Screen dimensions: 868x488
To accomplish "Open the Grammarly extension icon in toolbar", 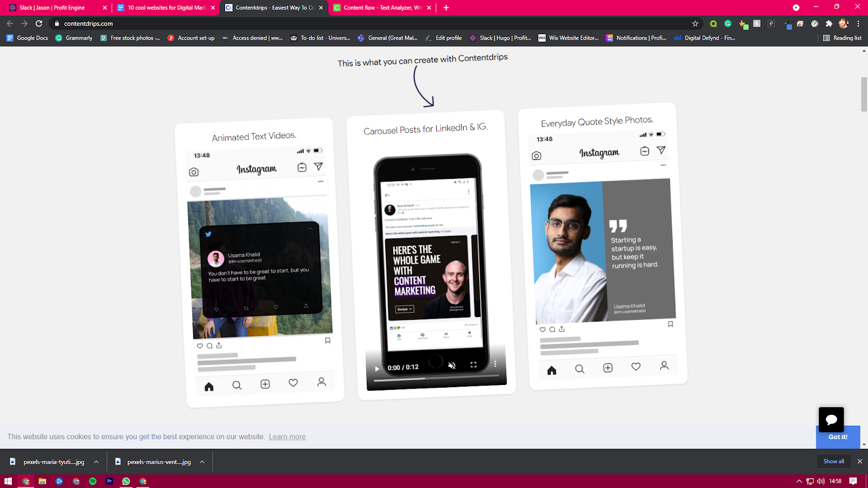I will (x=728, y=23).
